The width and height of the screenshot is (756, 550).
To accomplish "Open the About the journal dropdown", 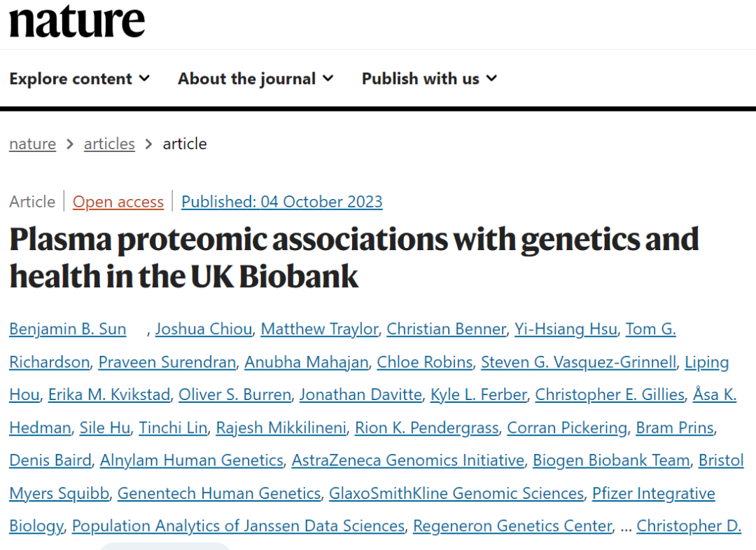I will pyautogui.click(x=255, y=78).
